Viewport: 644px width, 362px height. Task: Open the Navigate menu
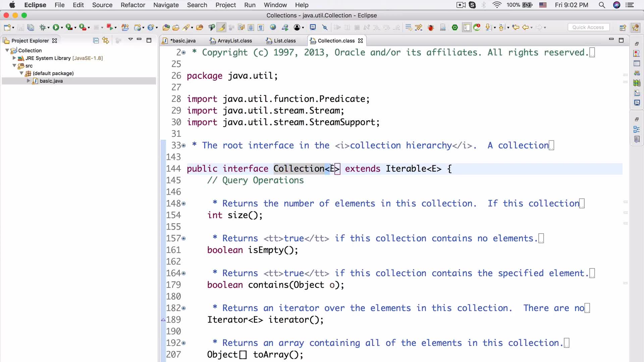tap(166, 5)
